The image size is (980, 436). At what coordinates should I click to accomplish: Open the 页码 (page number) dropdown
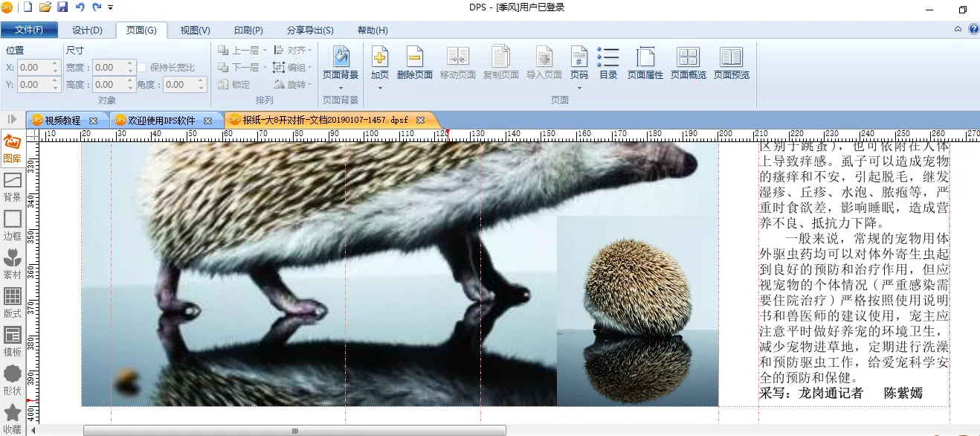(x=578, y=88)
